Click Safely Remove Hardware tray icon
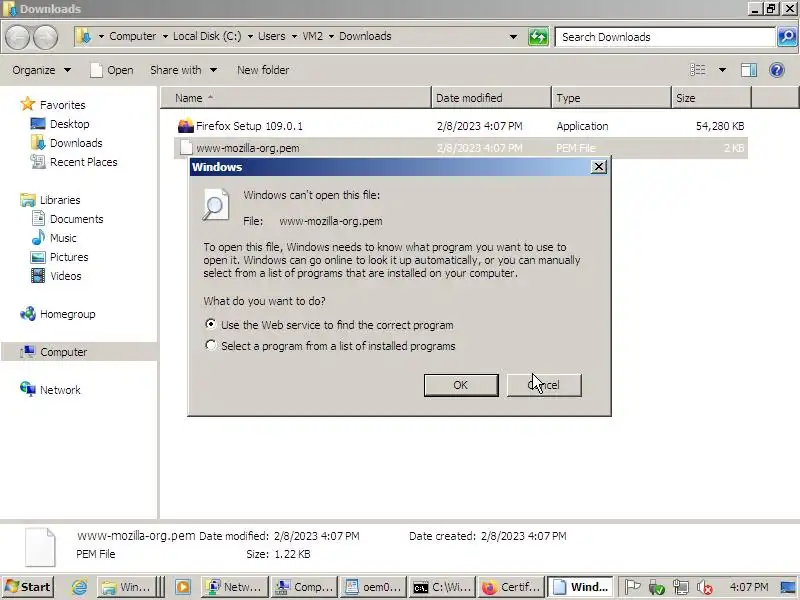800x600 pixels. 656,587
